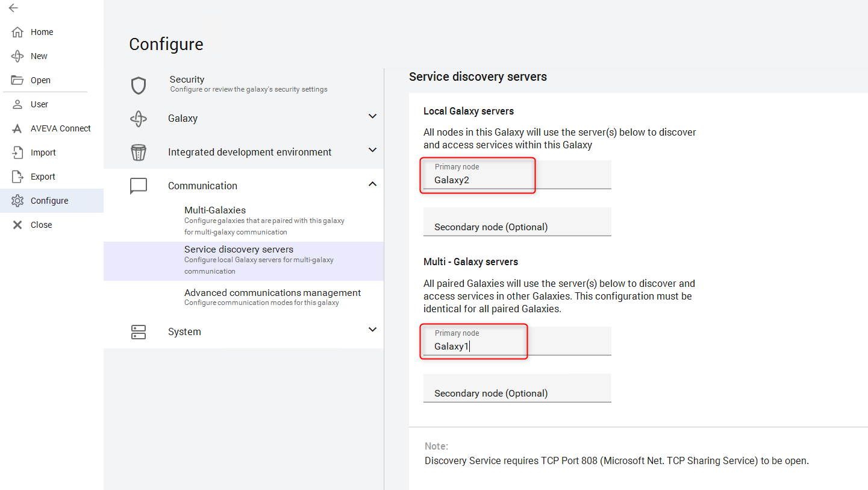The image size is (868, 490).
Task: Click Close in the sidebar menu
Action: point(41,225)
